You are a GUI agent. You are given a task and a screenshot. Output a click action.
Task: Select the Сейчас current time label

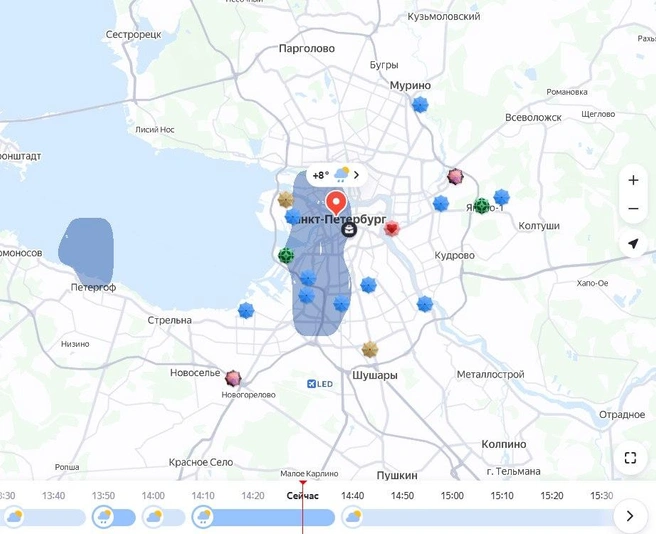pos(302,496)
